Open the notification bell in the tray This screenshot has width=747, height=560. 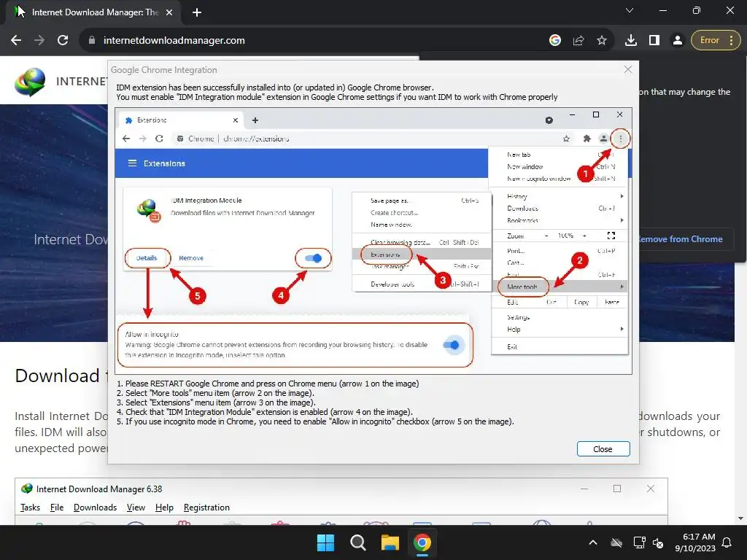(x=727, y=542)
